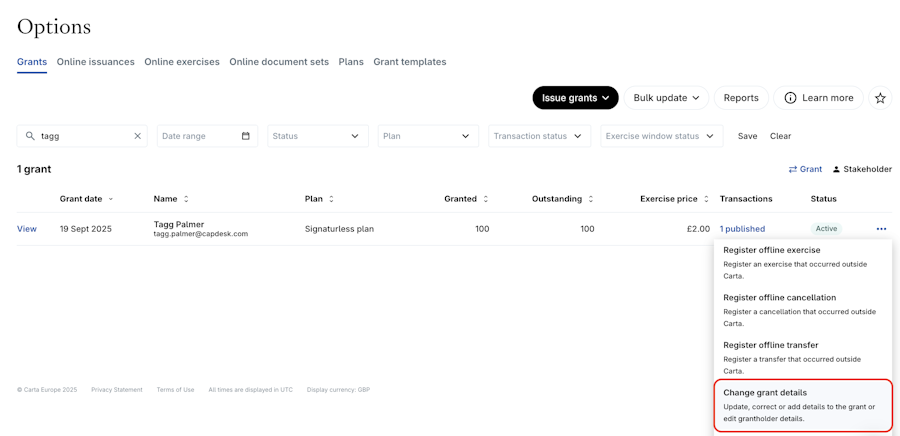Sort by Exercise price arrows
The image size is (900, 436).
pyautogui.click(x=707, y=199)
